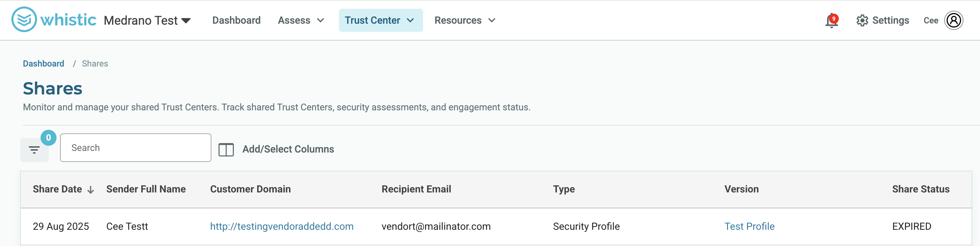This screenshot has height=246, width=980.
Task: Expand the Resources menu
Action: tap(465, 20)
